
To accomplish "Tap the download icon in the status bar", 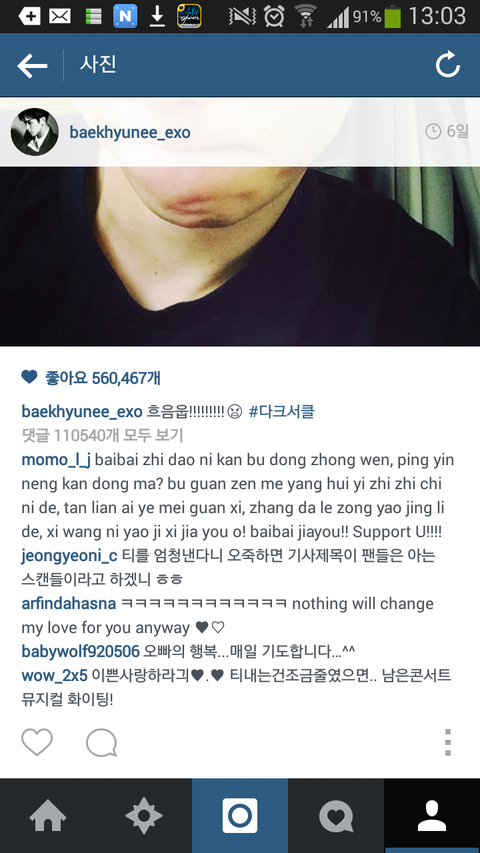I will tap(157, 16).
